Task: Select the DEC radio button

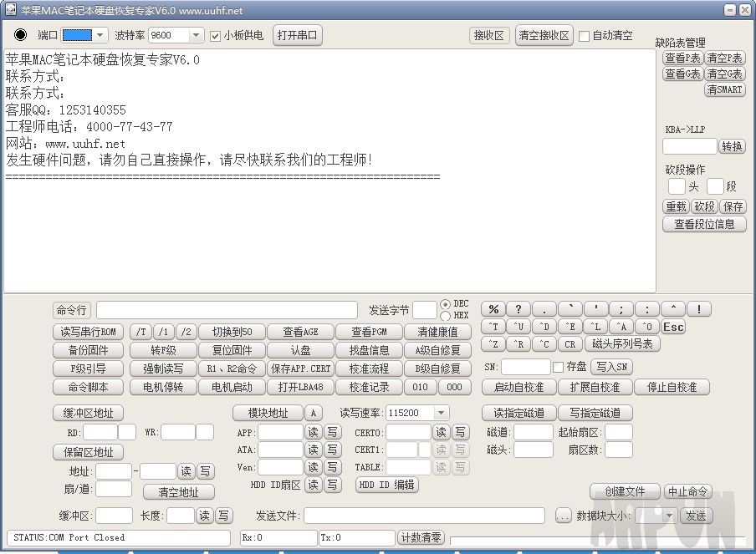Action: coord(445,304)
